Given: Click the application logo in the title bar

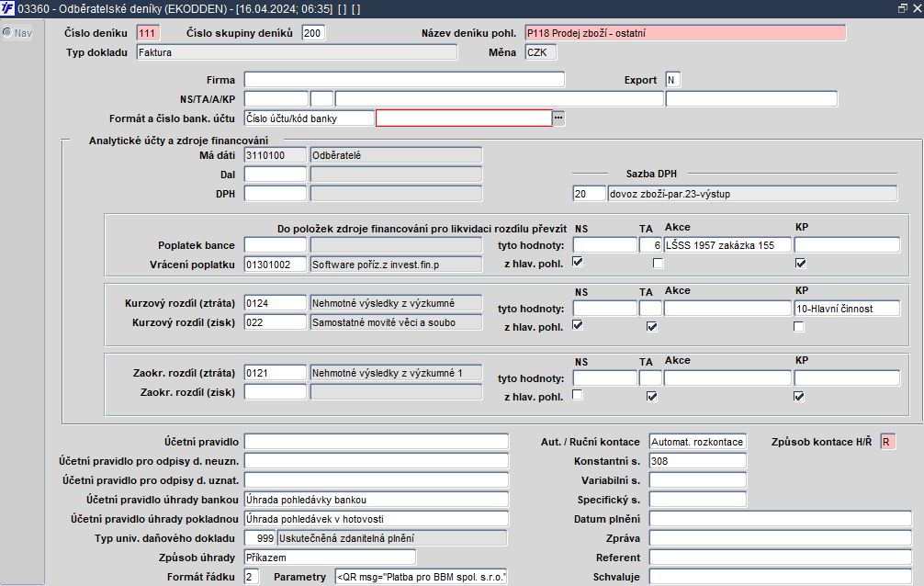Looking at the screenshot, I should point(8,8).
